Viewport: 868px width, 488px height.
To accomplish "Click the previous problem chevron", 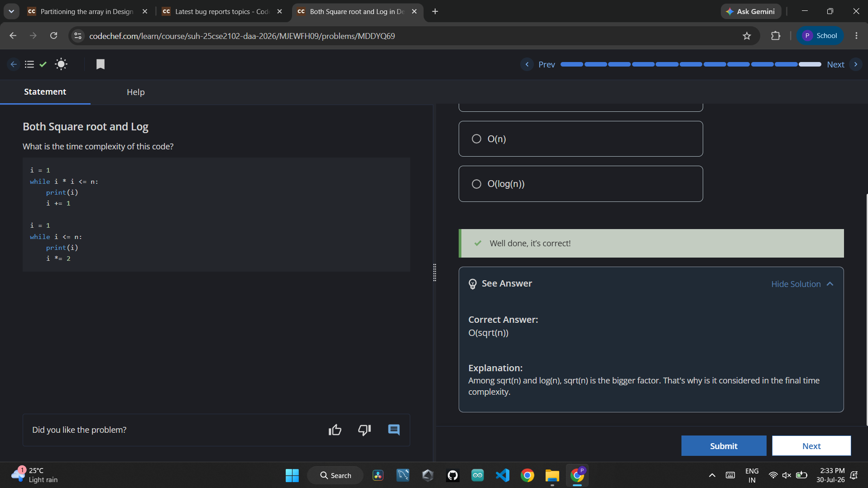I will [527, 64].
